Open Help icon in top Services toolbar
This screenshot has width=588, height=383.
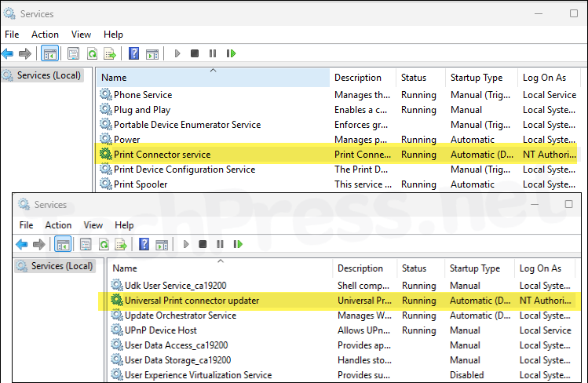tap(134, 53)
